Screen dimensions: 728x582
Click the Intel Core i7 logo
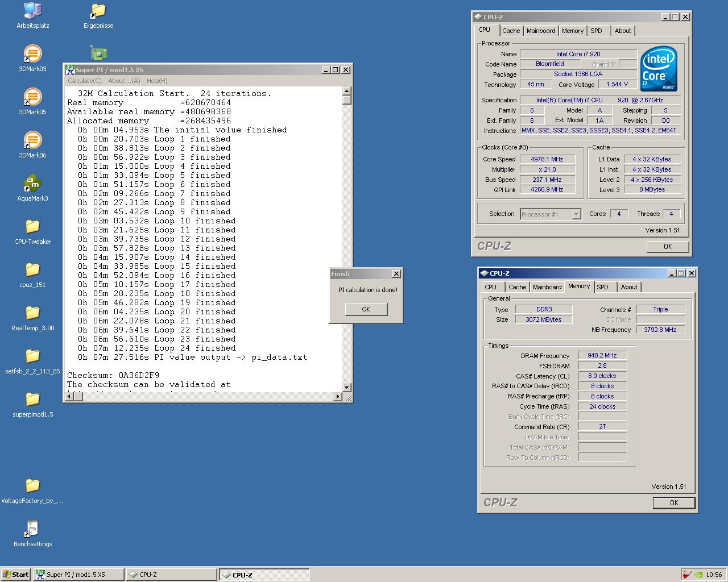pyautogui.click(x=659, y=69)
